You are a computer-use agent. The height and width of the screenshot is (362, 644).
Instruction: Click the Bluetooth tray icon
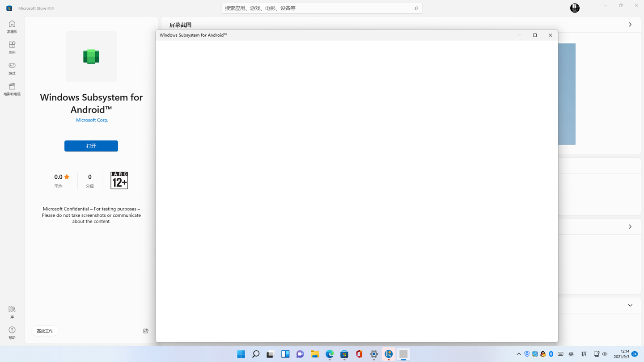pos(551,354)
